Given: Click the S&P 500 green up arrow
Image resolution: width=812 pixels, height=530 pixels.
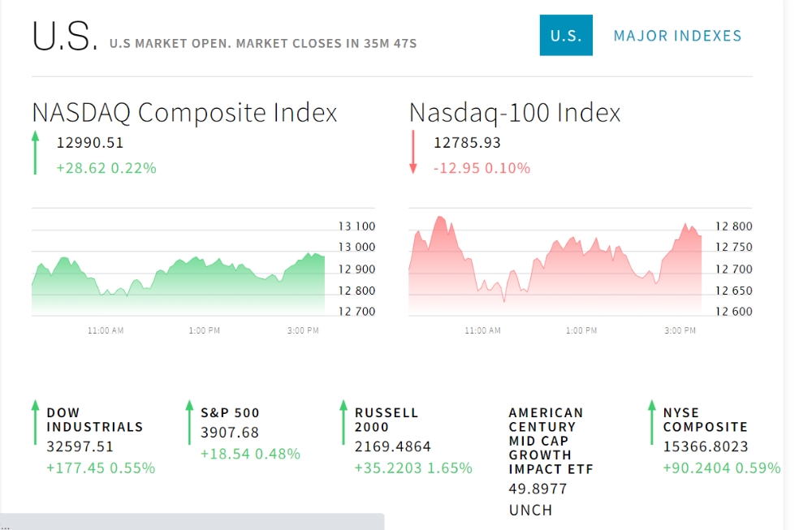Looking at the screenshot, I should pos(189,422).
